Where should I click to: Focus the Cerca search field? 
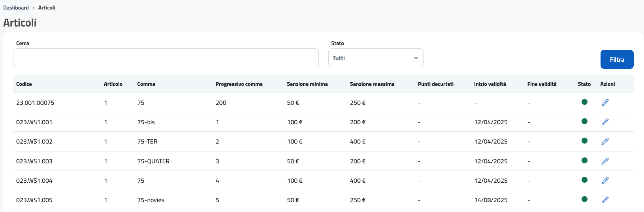pos(166,58)
